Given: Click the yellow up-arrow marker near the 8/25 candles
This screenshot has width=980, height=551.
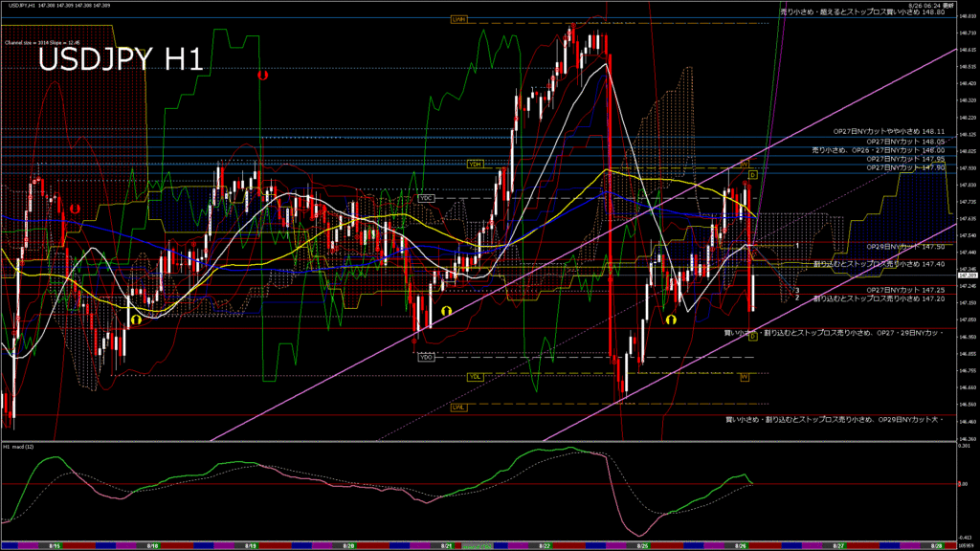Looking at the screenshot, I should pyautogui.click(x=671, y=319).
